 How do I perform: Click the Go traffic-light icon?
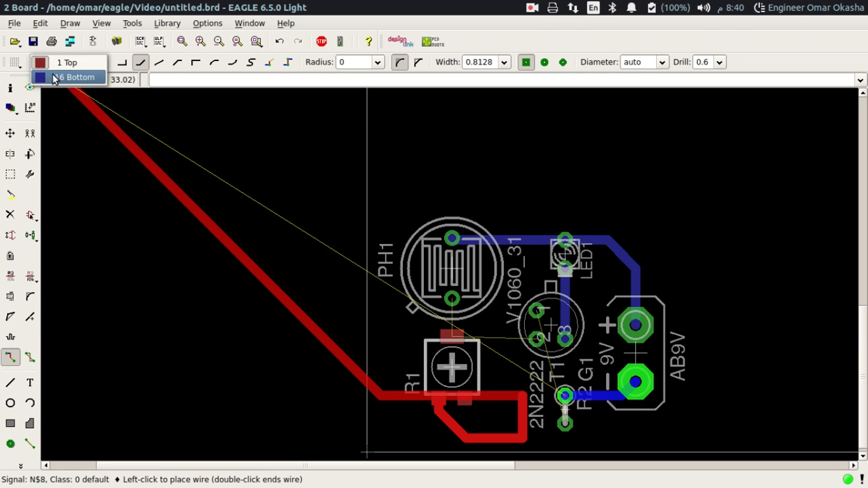pyautogui.click(x=340, y=42)
